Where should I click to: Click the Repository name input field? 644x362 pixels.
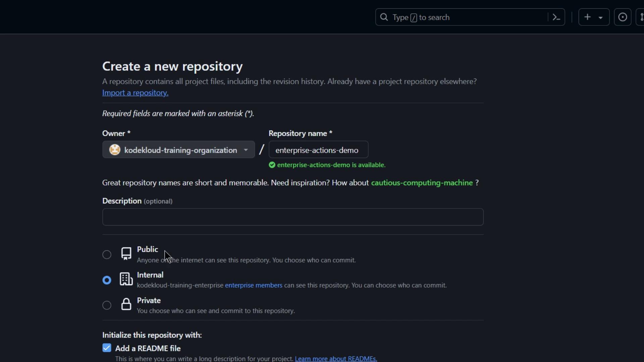click(318, 150)
